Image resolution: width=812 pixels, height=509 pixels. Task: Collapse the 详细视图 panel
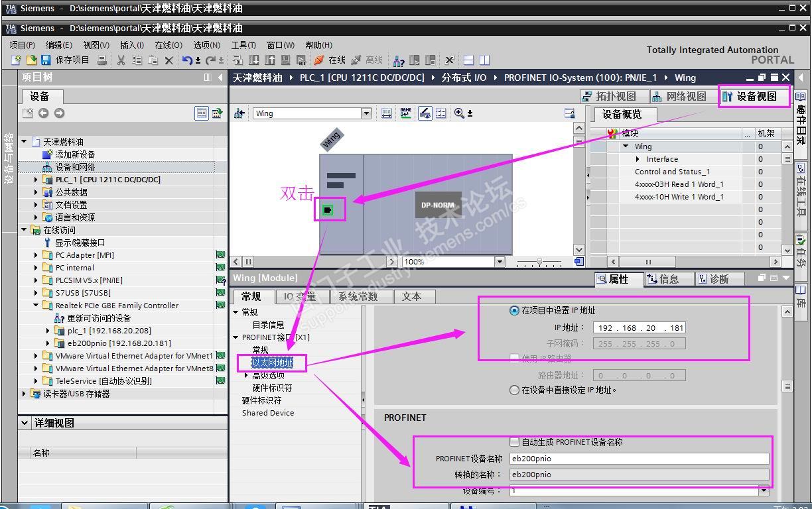tap(25, 423)
